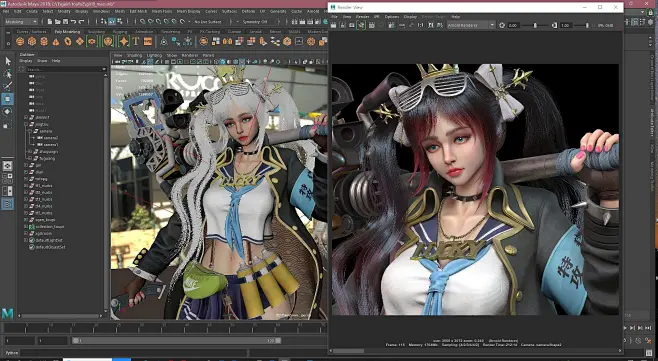Expand the daiman1 node in Outliner
This screenshot has height=361, width=658.
[x=26, y=117]
